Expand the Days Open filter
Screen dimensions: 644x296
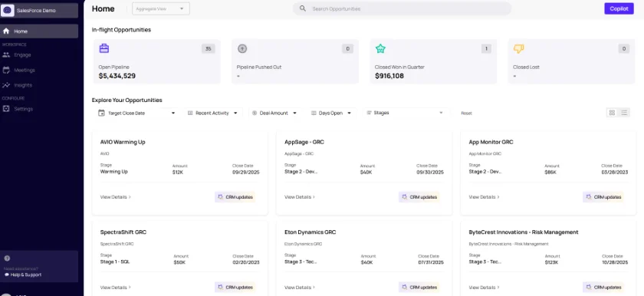331,113
